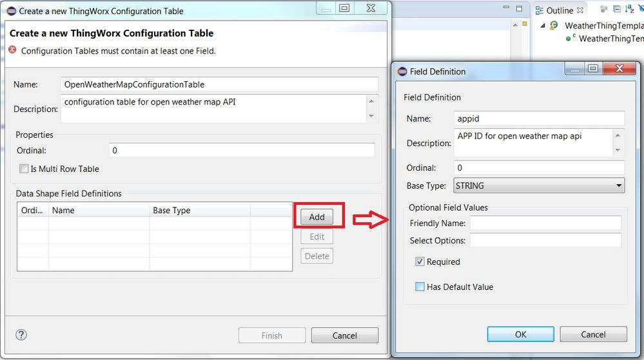Click the Select Options input field

pos(545,241)
